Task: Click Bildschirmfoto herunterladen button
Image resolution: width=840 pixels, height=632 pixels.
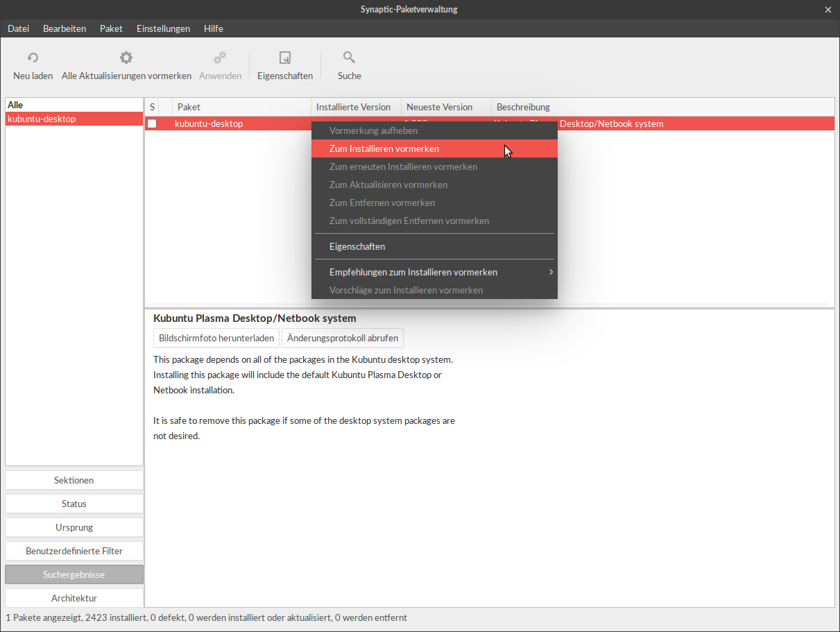Action: click(x=216, y=338)
